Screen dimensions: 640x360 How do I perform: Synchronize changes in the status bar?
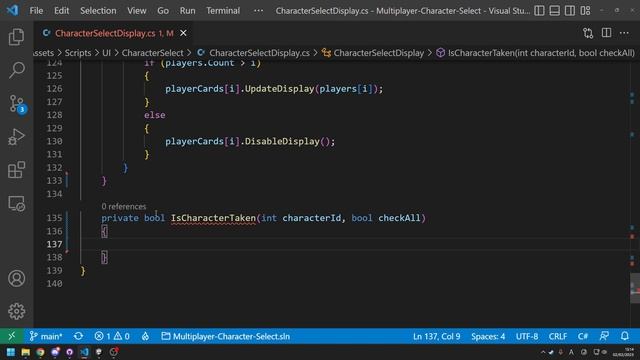pos(78,336)
